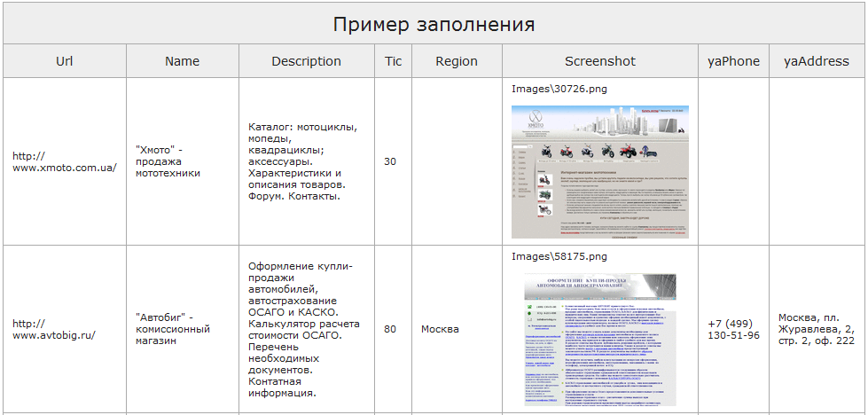
Task: Select the Region column header
Action: [x=457, y=61]
